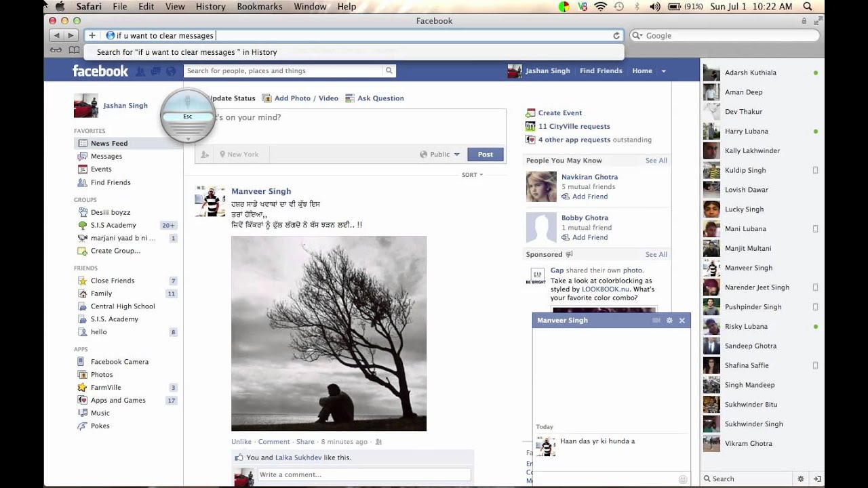This screenshot has width=868, height=488.
Task: Open the View menu
Action: (175, 6)
